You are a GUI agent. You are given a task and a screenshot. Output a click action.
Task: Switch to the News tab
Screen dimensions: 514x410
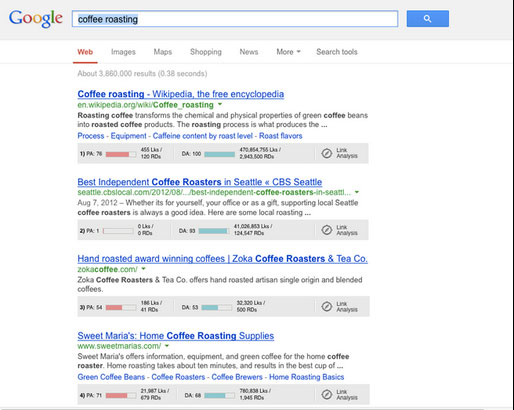coord(249,52)
